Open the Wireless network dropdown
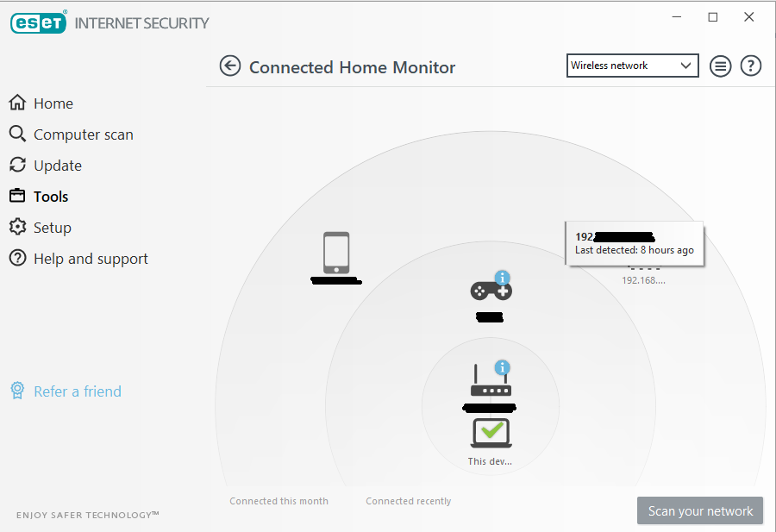This screenshot has width=776, height=532. (x=633, y=66)
